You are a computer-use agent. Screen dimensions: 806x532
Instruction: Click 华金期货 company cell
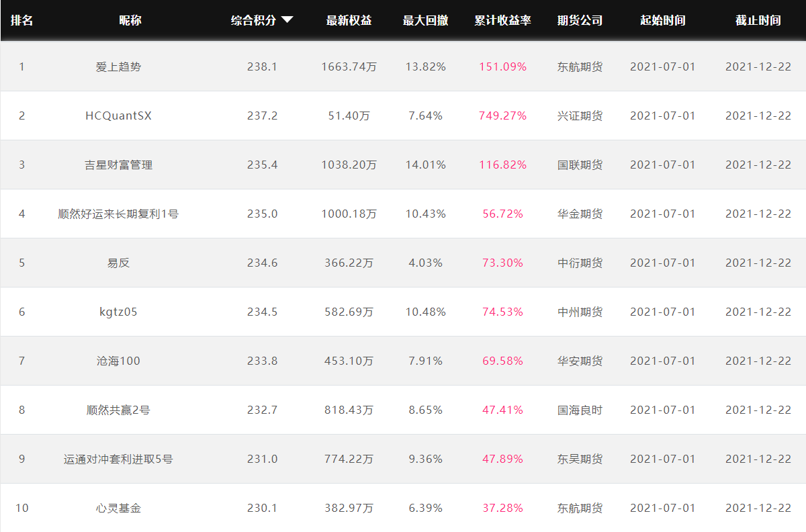click(x=580, y=214)
